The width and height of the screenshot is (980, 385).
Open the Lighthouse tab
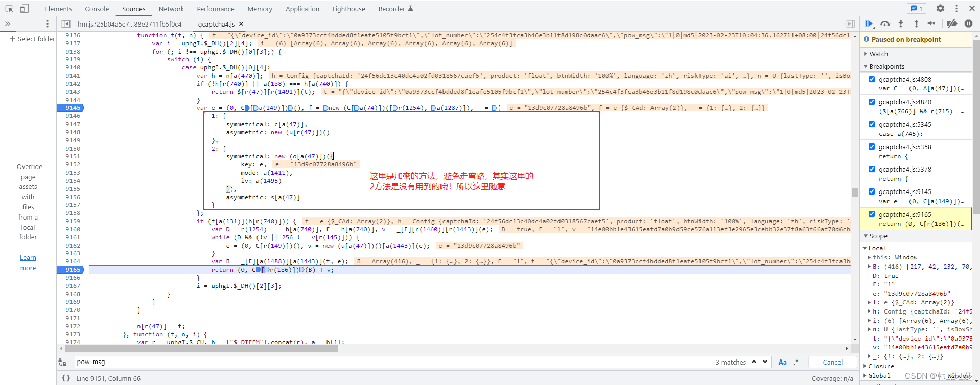(348, 9)
